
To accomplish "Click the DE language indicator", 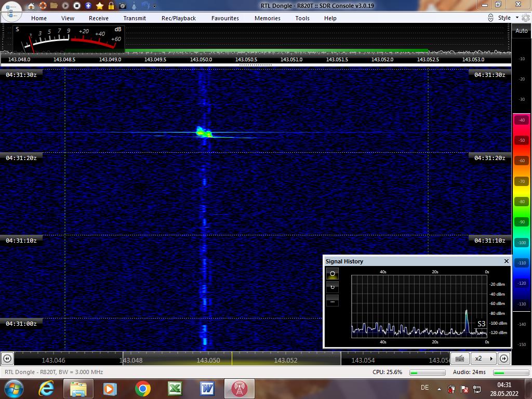I will click(x=425, y=388).
